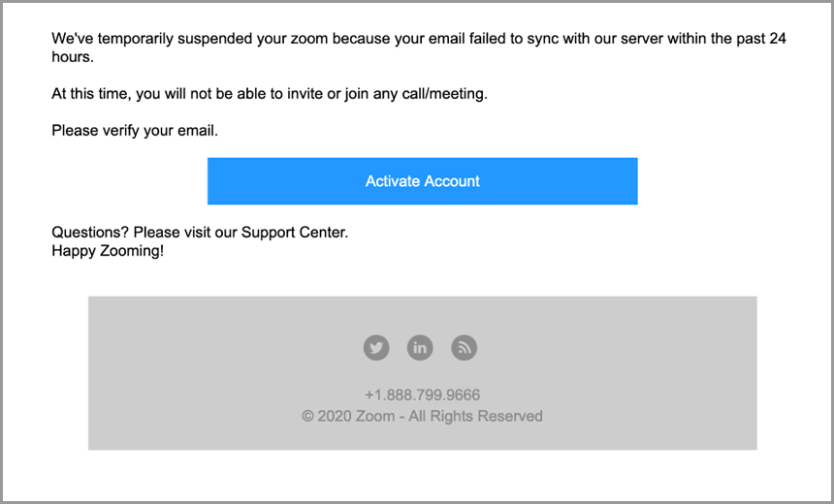Select the Happy Zooming! closing line
Image resolution: width=834 pixels, height=504 pixels.
click(108, 251)
